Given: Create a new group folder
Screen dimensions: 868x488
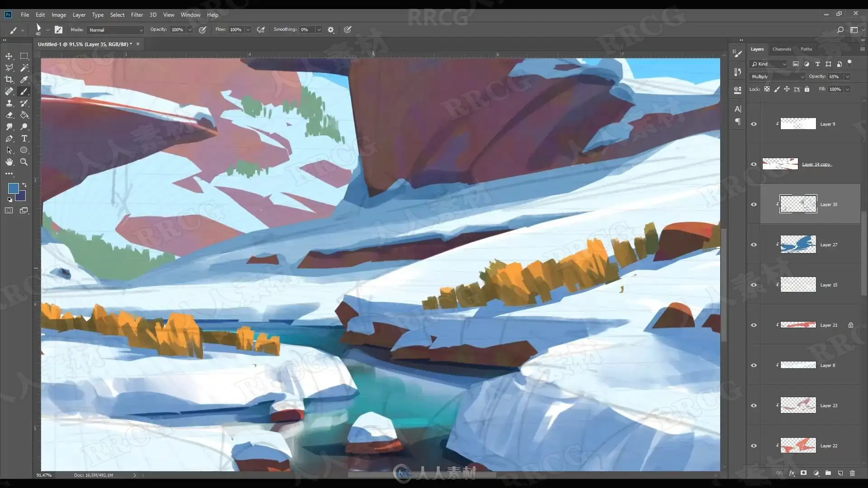Looking at the screenshot, I should point(828,473).
